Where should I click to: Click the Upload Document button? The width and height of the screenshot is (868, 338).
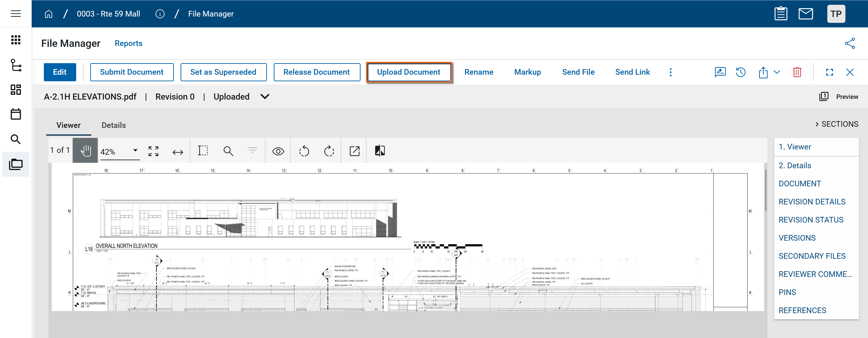tap(408, 72)
